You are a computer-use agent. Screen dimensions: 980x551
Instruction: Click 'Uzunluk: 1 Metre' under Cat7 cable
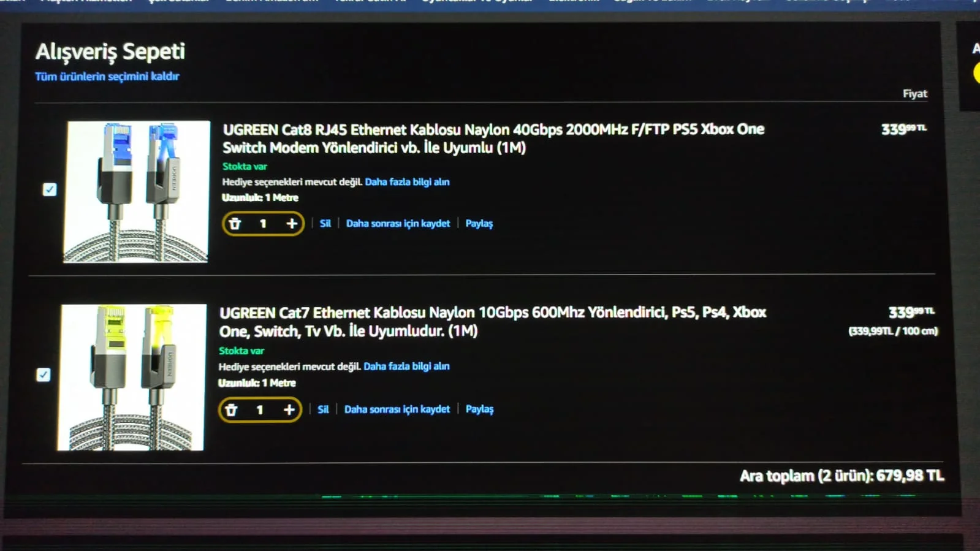pyautogui.click(x=257, y=383)
